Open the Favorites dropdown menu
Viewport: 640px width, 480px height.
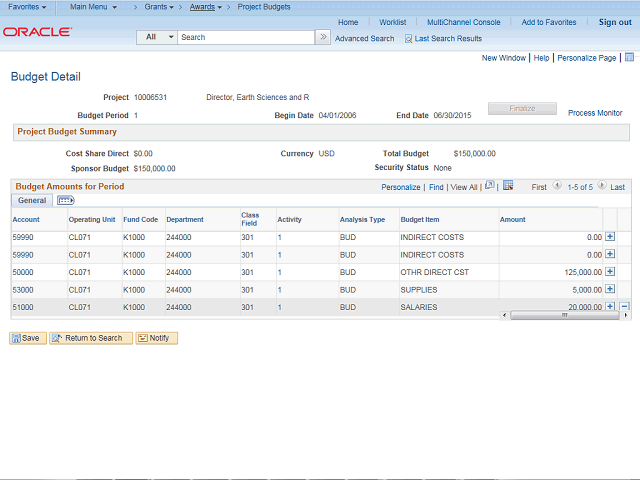27,7
